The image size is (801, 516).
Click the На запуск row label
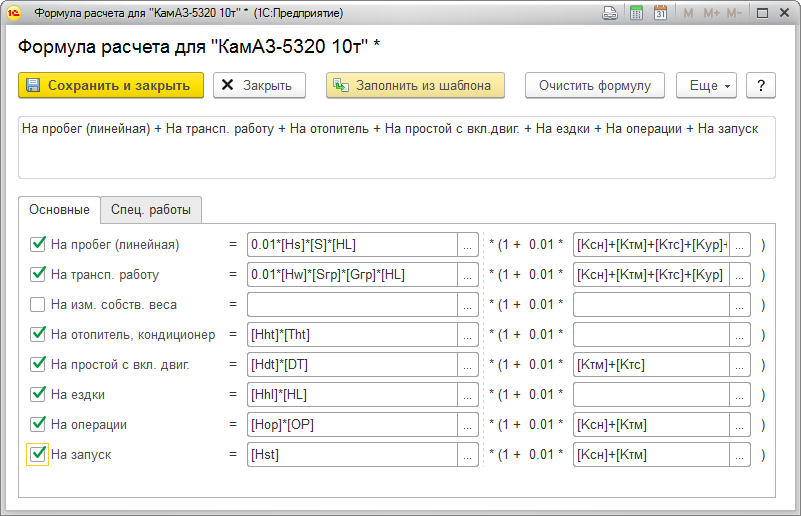81,455
